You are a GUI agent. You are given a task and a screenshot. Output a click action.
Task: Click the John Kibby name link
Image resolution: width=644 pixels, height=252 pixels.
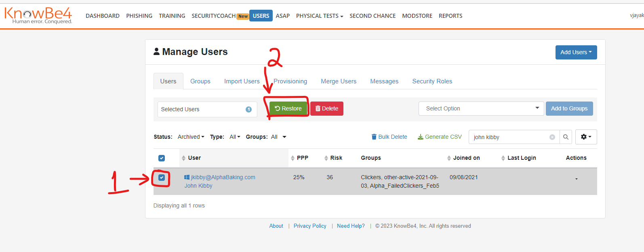coord(198,186)
